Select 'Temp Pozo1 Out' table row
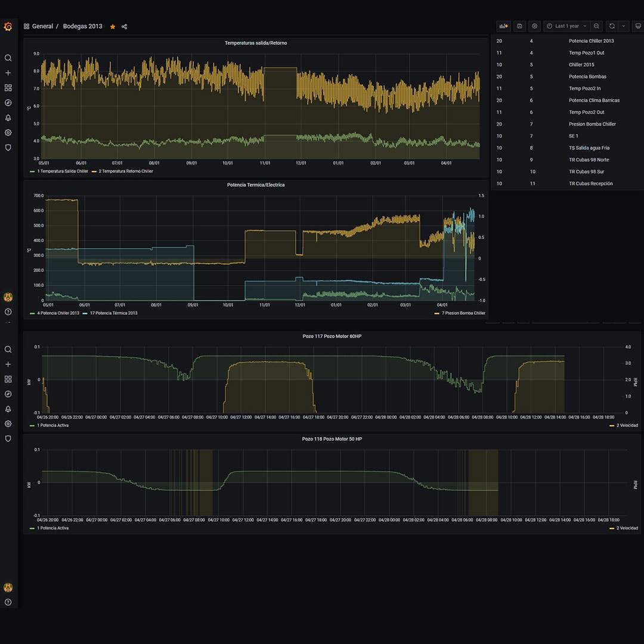This screenshot has height=644, width=644. tap(567, 53)
